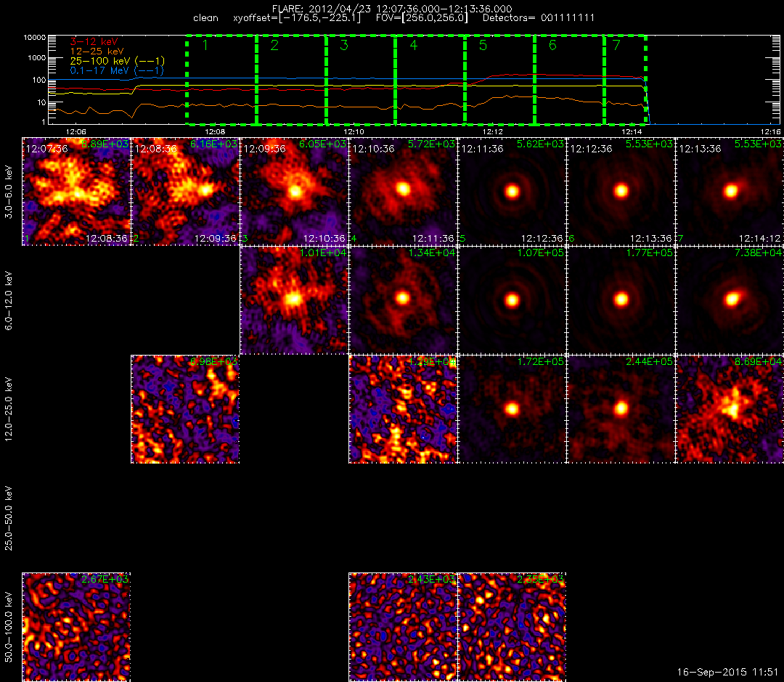
Task: Click the '12:10:36' start time of image 4
Action: (x=374, y=149)
